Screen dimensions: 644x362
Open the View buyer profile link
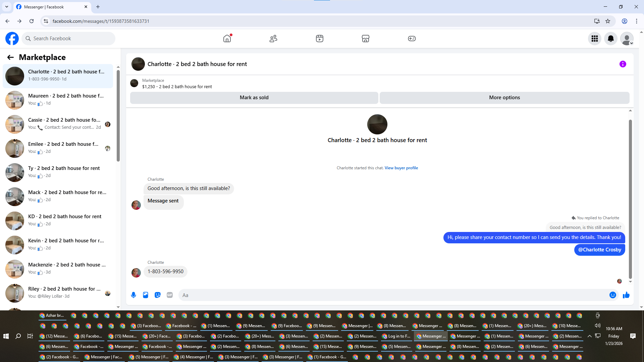[x=401, y=168]
